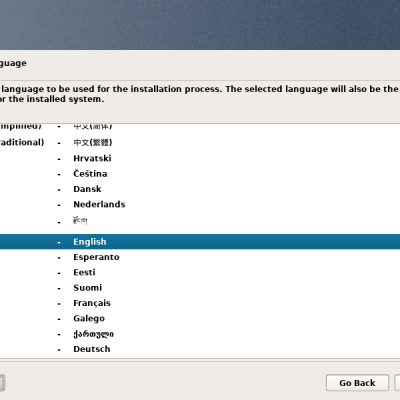The height and width of the screenshot is (400, 400).
Task: Select Nederlands in the list
Action: (200, 204)
